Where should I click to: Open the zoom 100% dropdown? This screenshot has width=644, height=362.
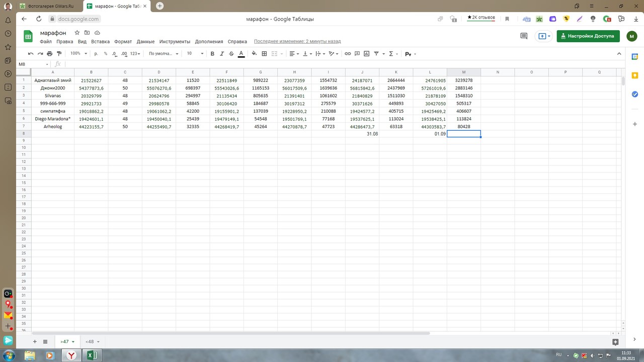[78, 53]
